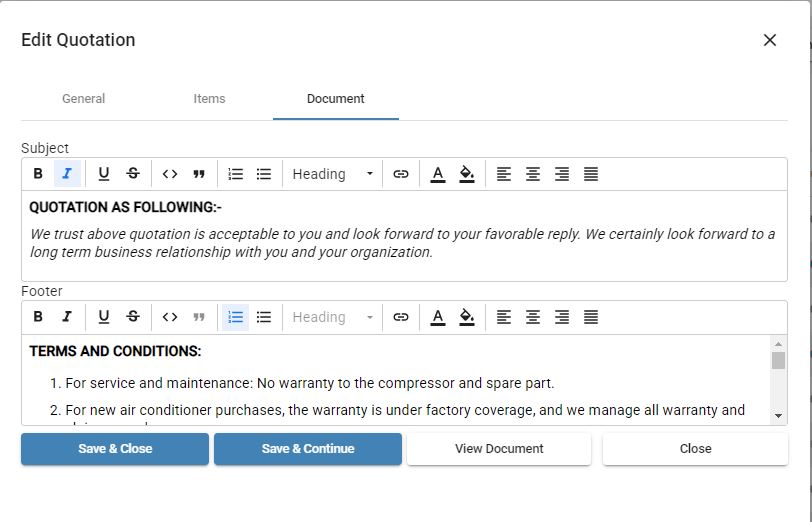Toggle Strikethrough in the Subject toolbar

[x=133, y=174]
